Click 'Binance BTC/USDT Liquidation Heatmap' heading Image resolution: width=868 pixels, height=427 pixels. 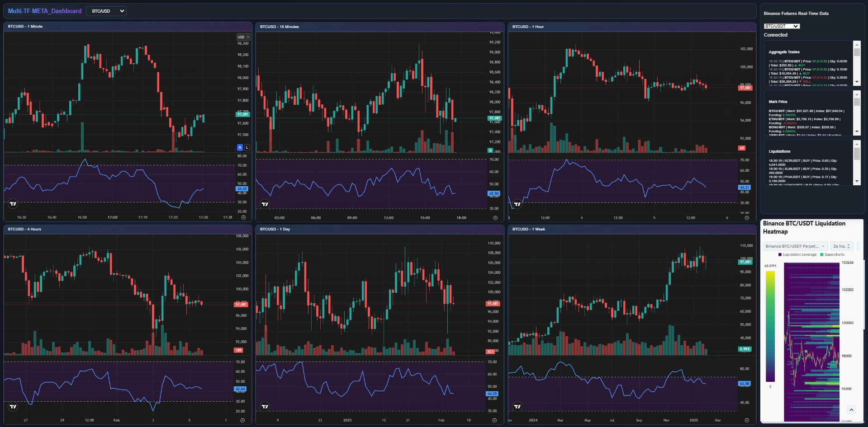point(804,227)
